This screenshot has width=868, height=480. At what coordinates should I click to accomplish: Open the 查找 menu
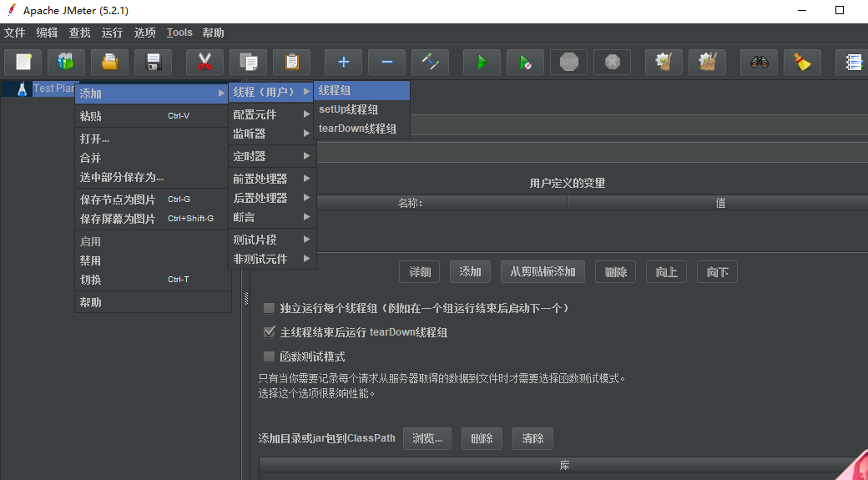tap(80, 33)
